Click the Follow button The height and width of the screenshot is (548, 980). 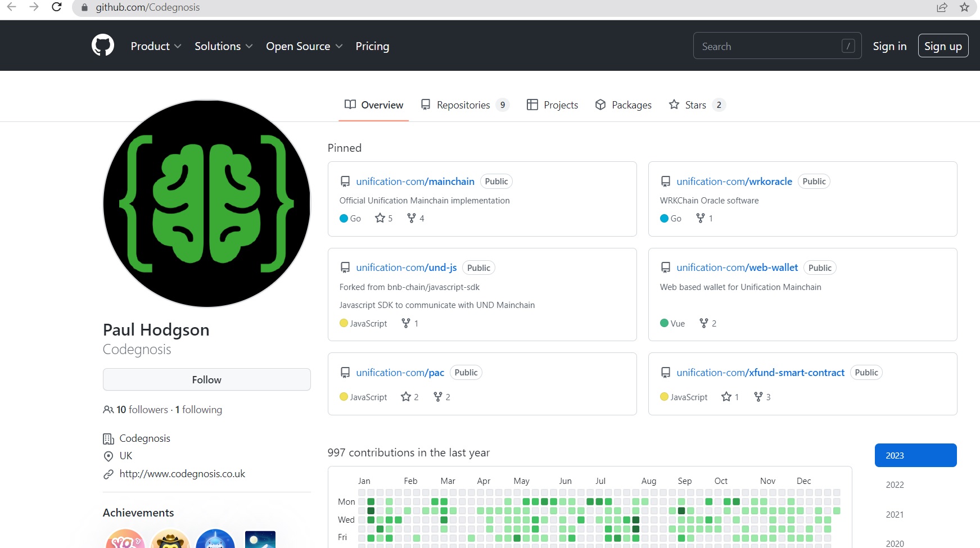point(206,379)
